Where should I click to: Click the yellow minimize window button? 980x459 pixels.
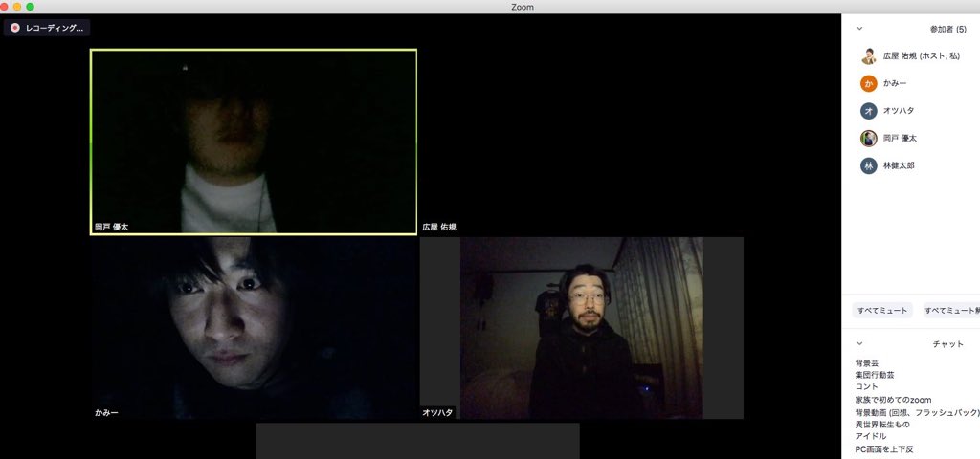coord(17,7)
